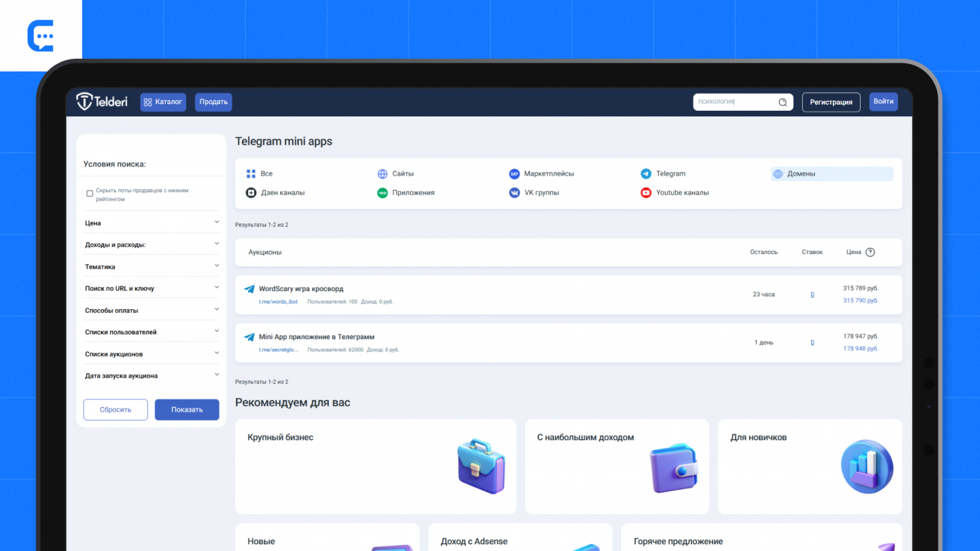Select the Дзен каналы icon
Screen dimensions: 980x551
tap(251, 193)
